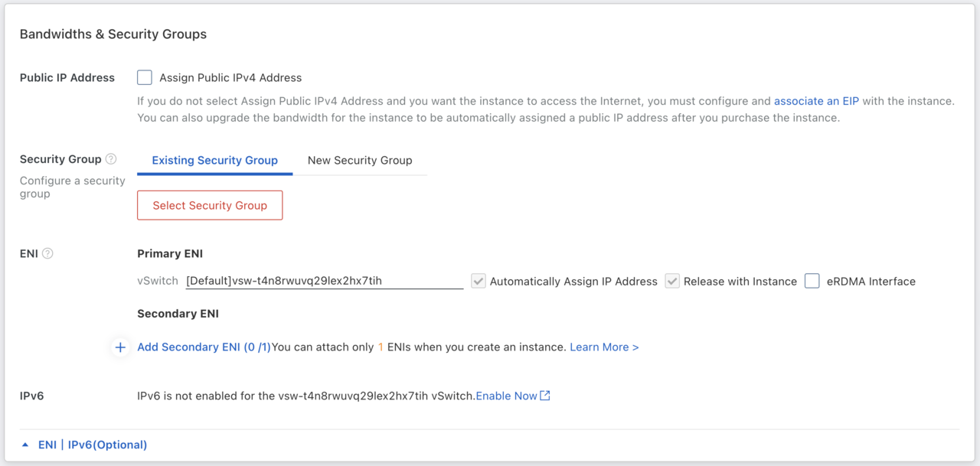Open the Learn More link

point(604,347)
